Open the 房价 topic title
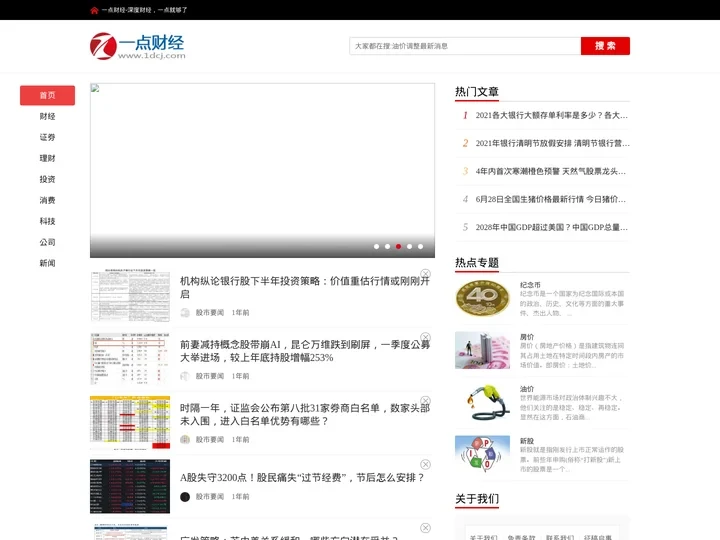This screenshot has width=720, height=540. [527, 337]
